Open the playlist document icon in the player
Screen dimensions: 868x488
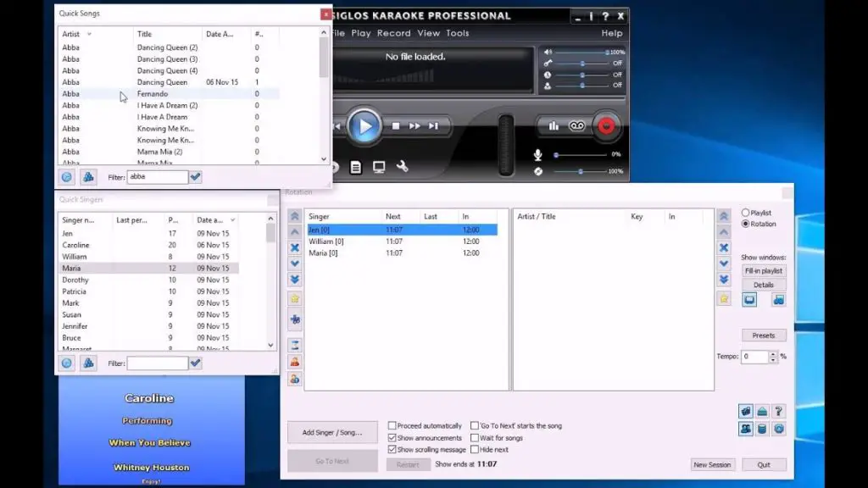(355, 167)
